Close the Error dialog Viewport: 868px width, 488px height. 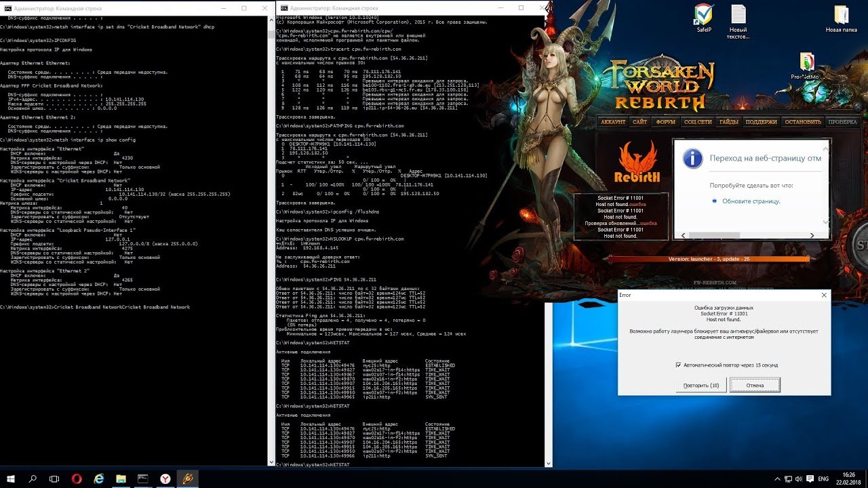[x=824, y=295]
